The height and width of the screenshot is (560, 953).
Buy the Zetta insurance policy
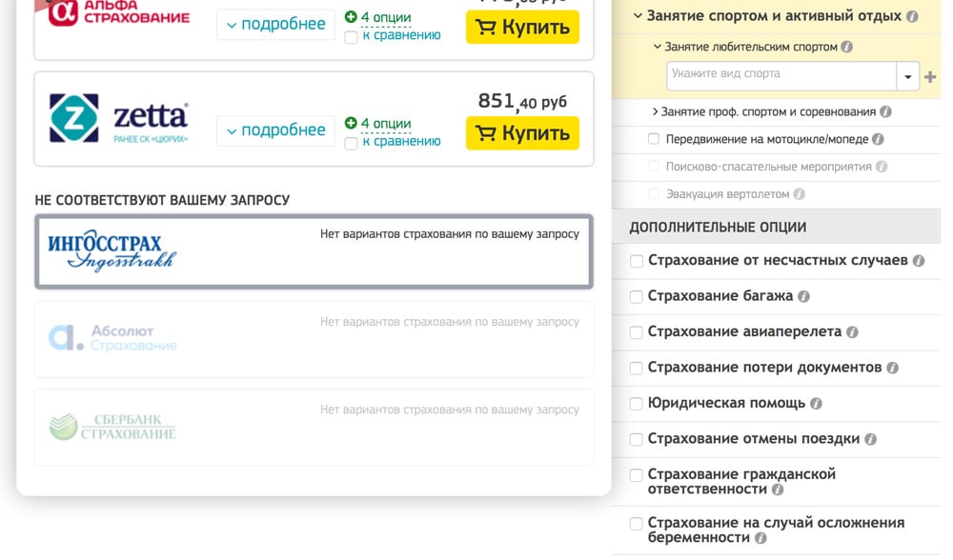pos(522,133)
